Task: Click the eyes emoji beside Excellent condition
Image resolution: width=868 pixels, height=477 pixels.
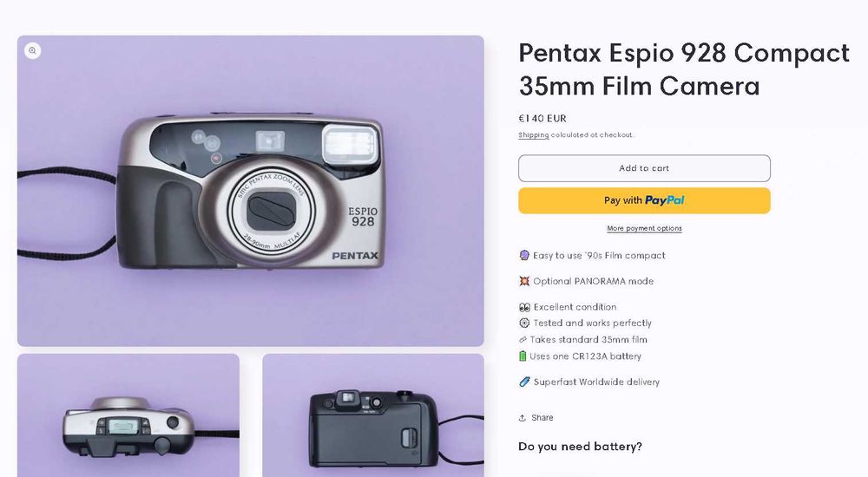Action: pos(524,307)
